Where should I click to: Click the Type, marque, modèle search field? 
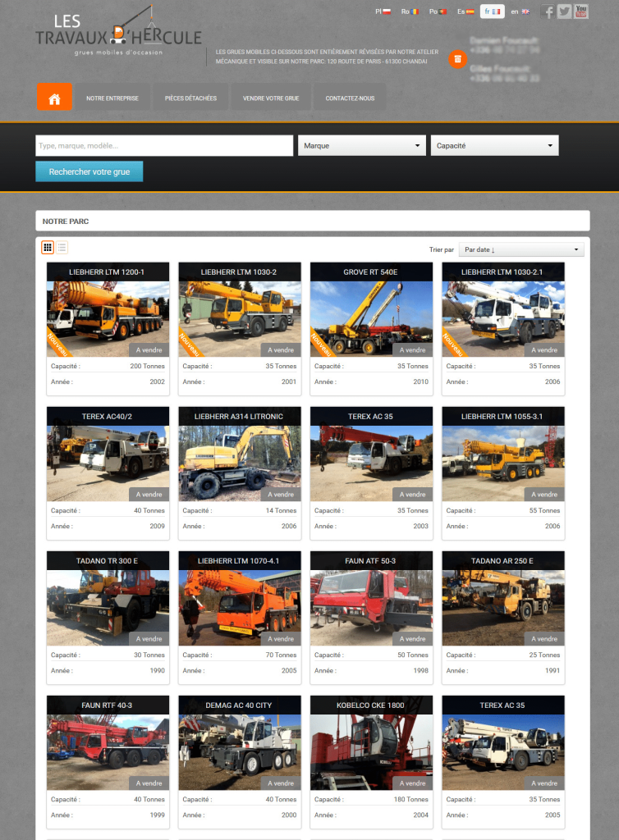point(164,146)
